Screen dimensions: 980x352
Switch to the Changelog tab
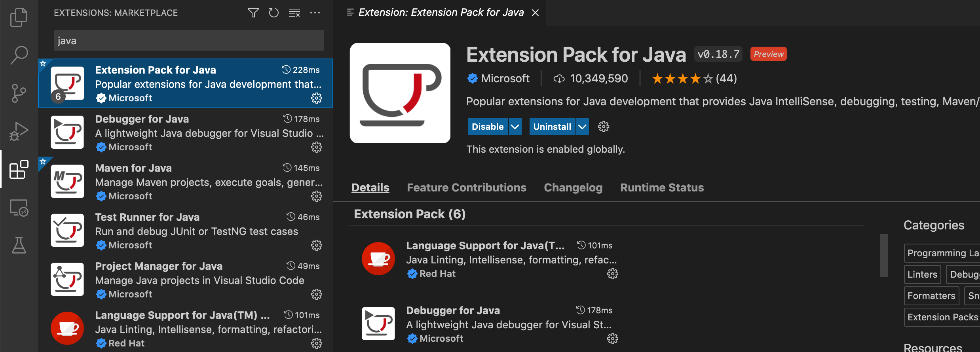click(x=573, y=187)
